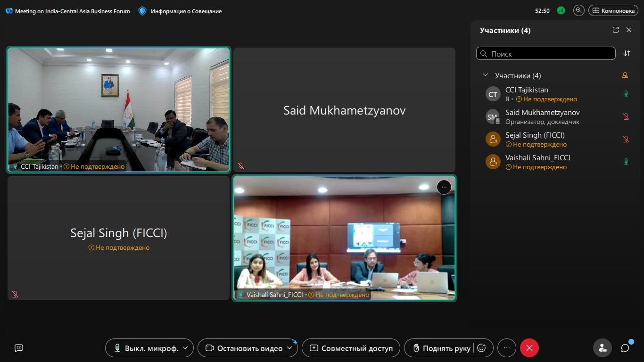The width and height of the screenshot is (644, 362).
Task: Open the chat panel icon
Action: pyautogui.click(x=625, y=348)
